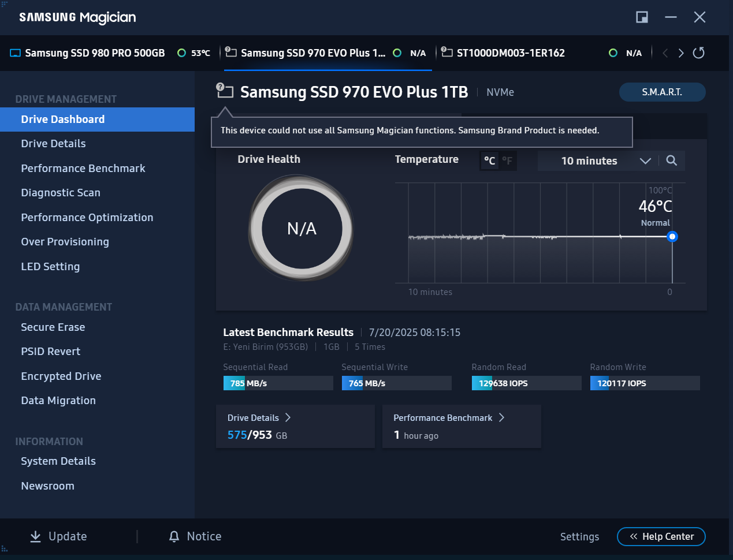Click the NVMe interface label

pyautogui.click(x=500, y=92)
